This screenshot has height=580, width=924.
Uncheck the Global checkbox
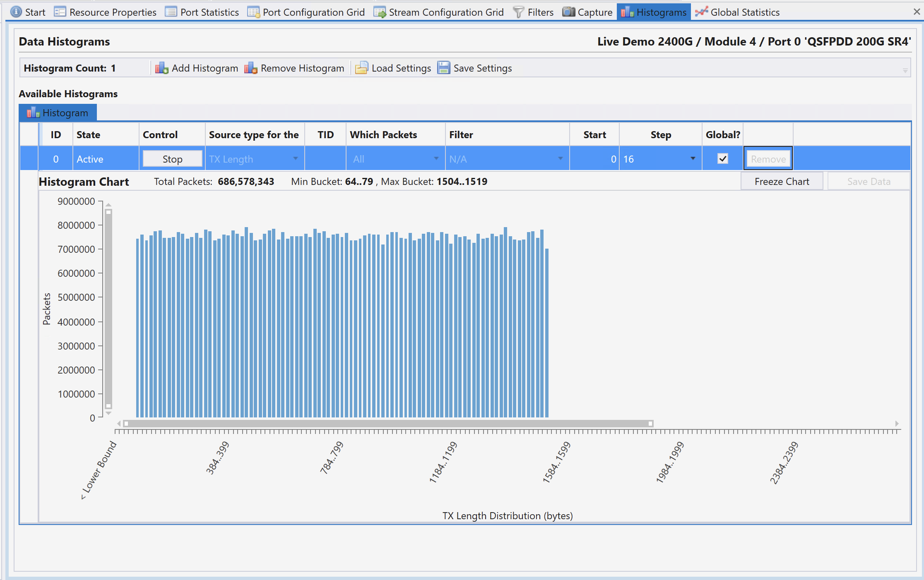coord(723,158)
